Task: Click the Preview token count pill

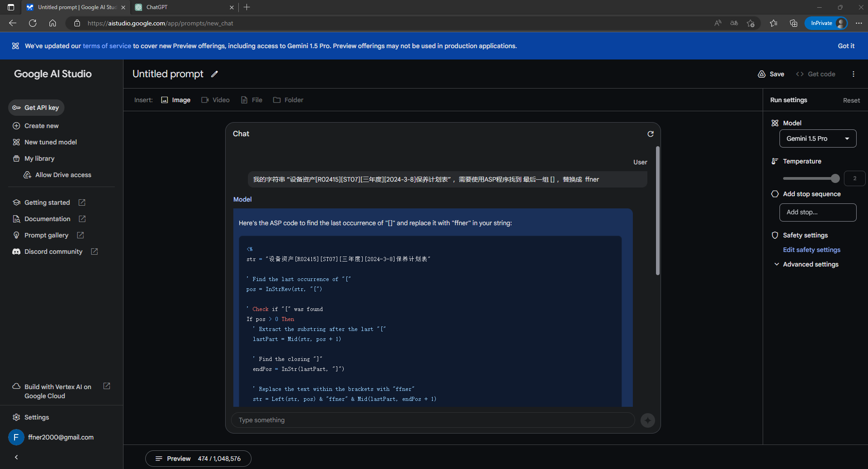Action: pos(198,459)
